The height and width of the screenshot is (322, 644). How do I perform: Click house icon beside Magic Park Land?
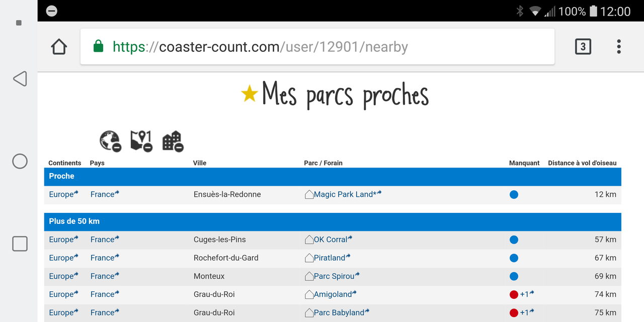pos(309,194)
